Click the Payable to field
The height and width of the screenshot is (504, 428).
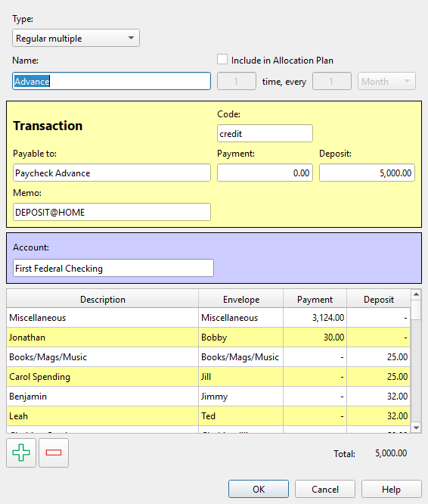pyautogui.click(x=112, y=173)
